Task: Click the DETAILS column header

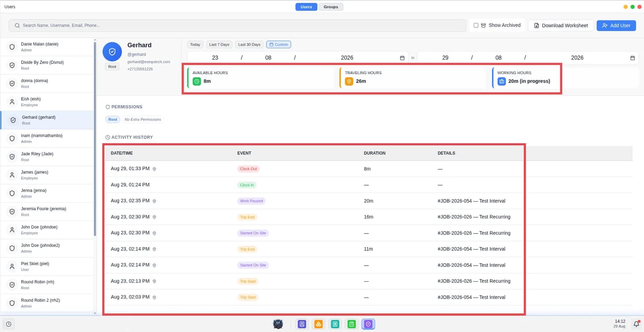Action: tap(446, 153)
